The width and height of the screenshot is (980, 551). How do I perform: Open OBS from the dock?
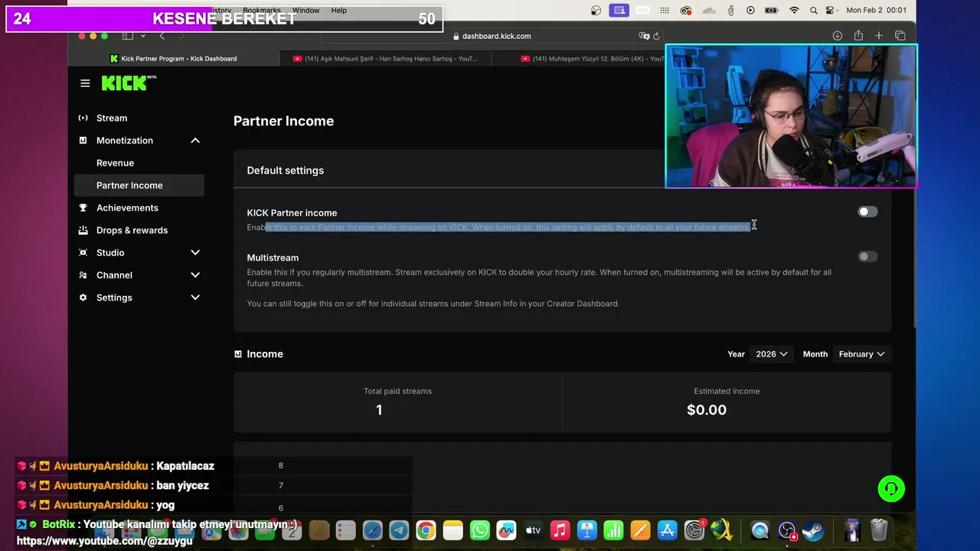click(x=786, y=530)
